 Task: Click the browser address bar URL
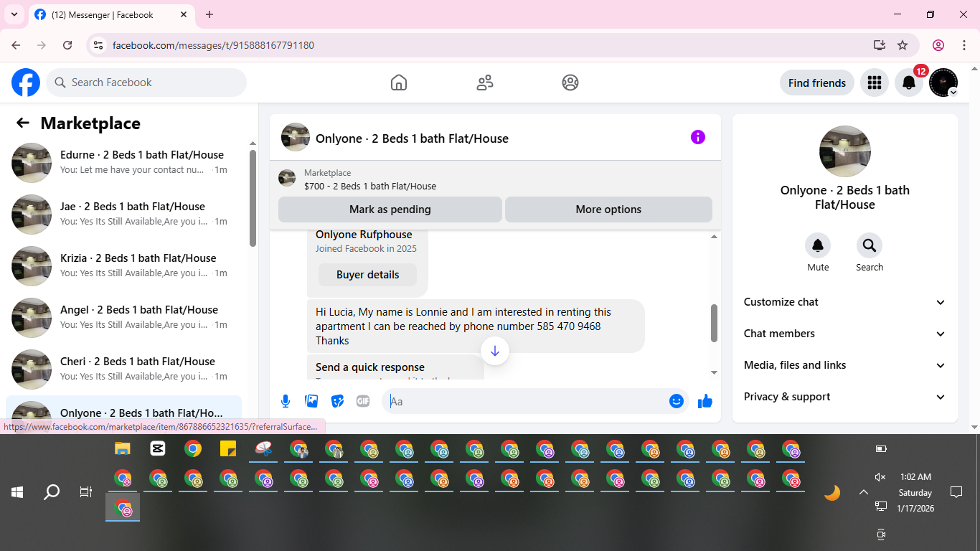(213, 45)
